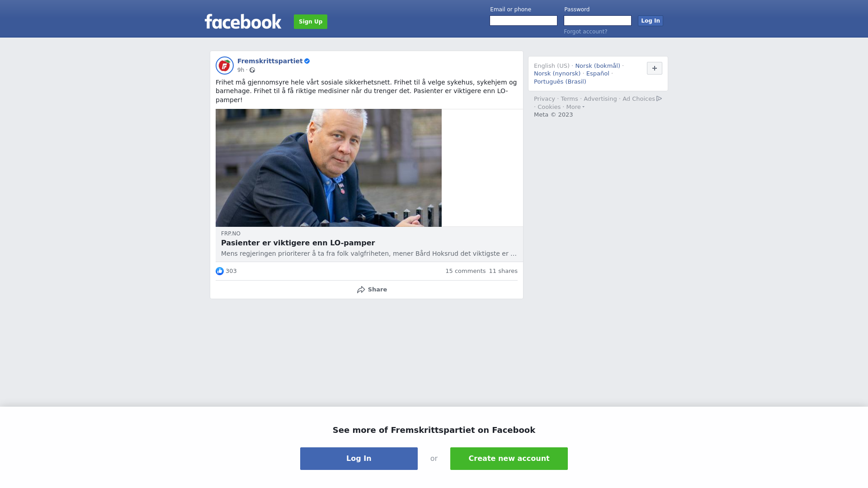Open the article photo of the man
Image resolution: width=868 pixels, height=488 pixels.
329,168
